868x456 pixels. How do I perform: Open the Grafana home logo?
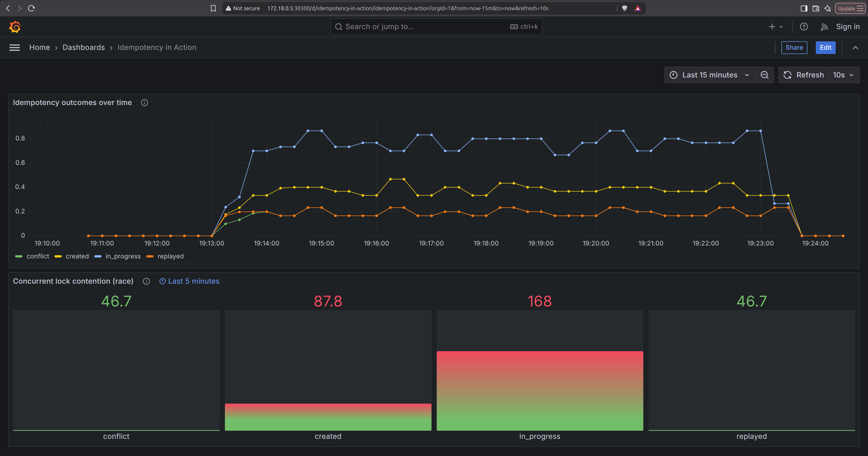[x=15, y=27]
